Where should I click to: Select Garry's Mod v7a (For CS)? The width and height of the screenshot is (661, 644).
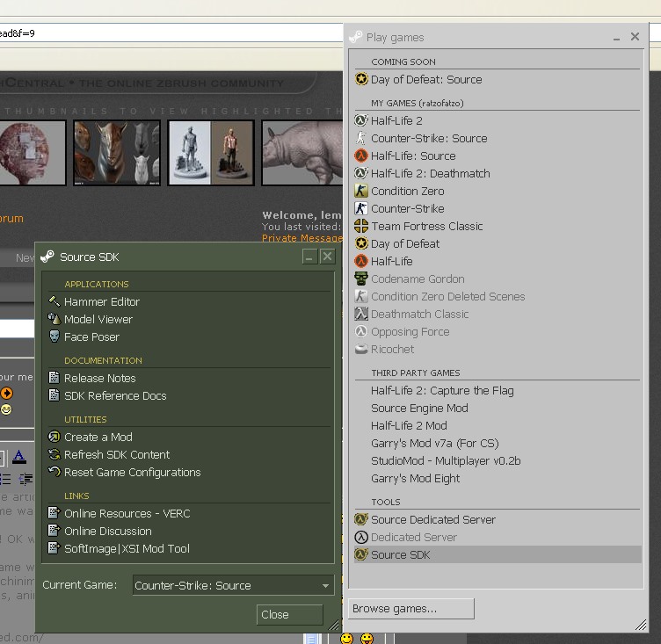coord(434,444)
